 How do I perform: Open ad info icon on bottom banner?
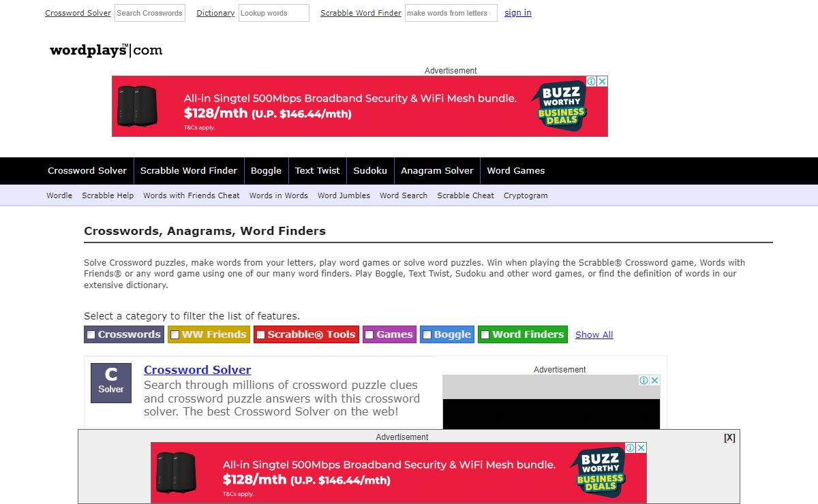[x=631, y=447]
